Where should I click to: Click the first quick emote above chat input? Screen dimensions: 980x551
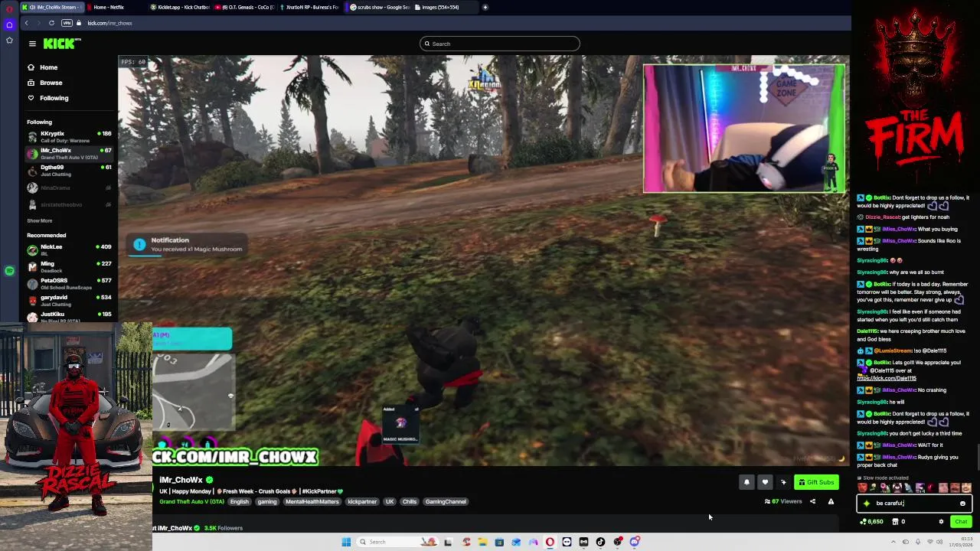[x=864, y=487]
